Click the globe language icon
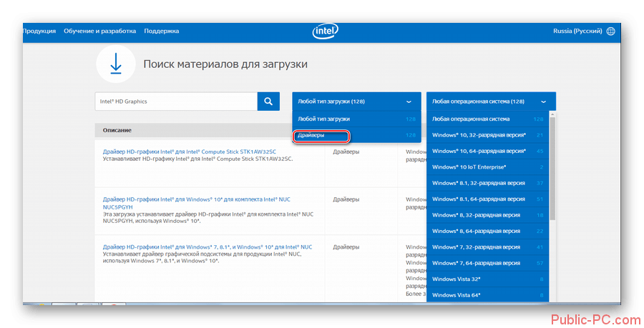The width and height of the screenshot is (644, 328). 610,31
